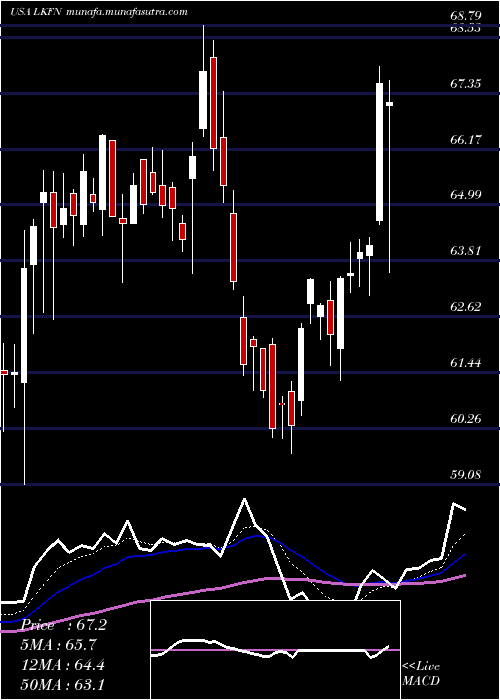
Task: Click the 62.62 price axis label
Action: click(466, 307)
